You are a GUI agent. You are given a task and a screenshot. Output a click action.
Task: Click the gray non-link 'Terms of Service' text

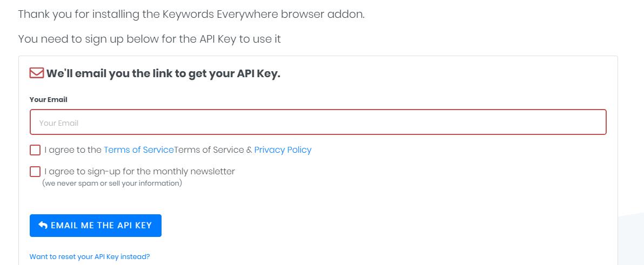209,150
